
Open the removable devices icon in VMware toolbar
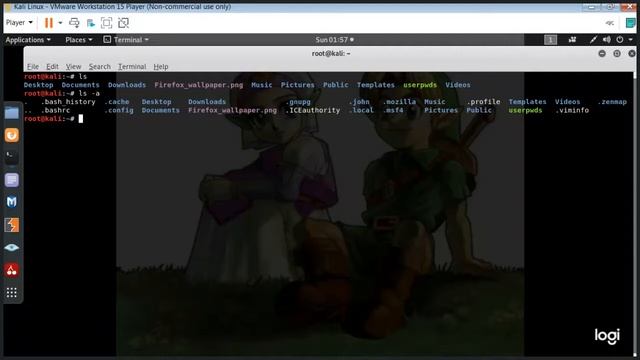[91, 23]
